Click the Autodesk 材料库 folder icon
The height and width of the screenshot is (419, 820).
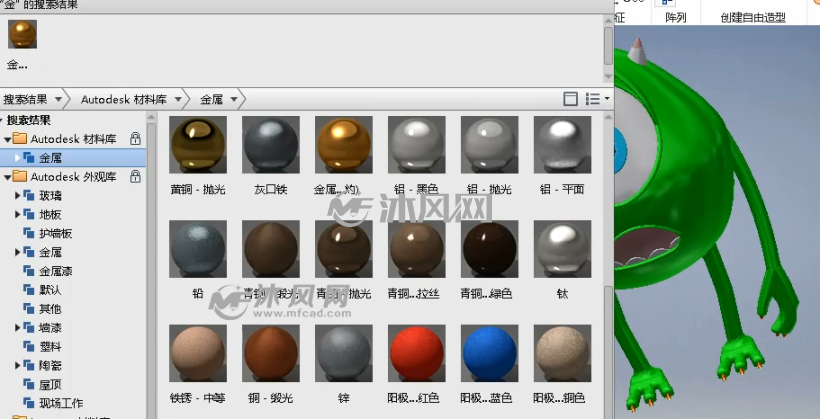pyautogui.click(x=20, y=139)
